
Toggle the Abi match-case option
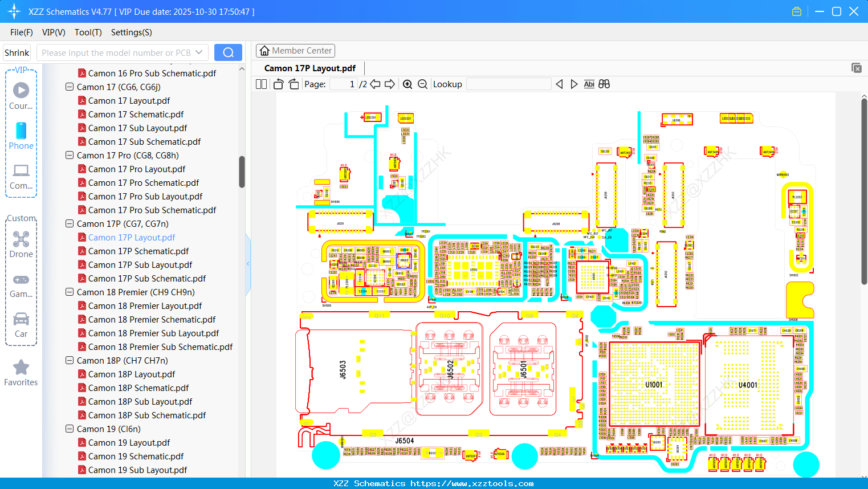point(589,84)
